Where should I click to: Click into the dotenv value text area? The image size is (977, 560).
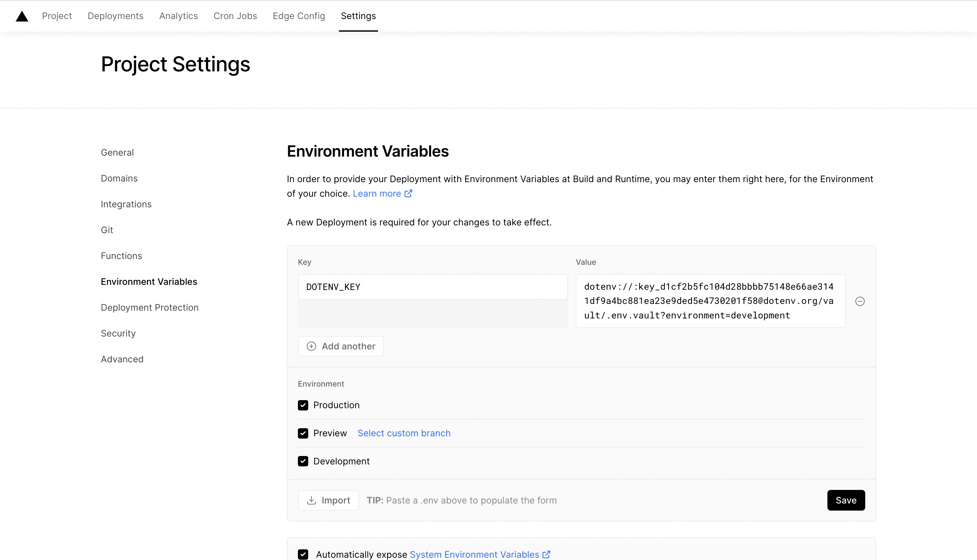pyautogui.click(x=710, y=301)
